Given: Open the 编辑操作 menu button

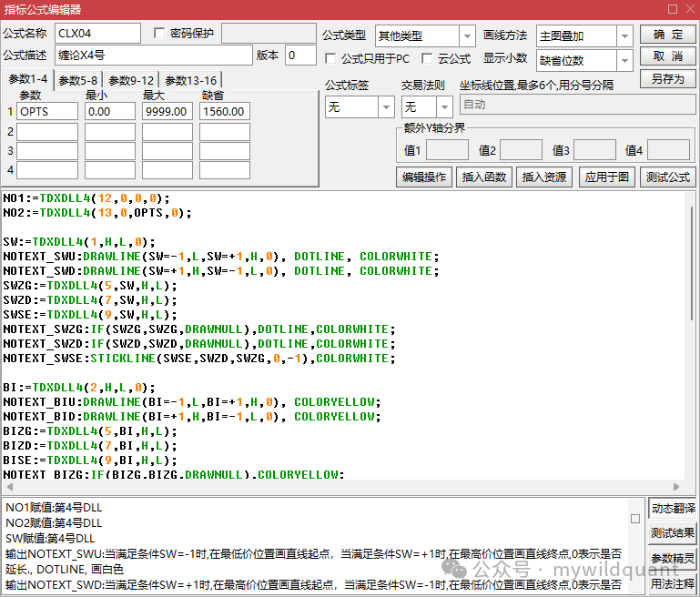Looking at the screenshot, I should 424,177.
